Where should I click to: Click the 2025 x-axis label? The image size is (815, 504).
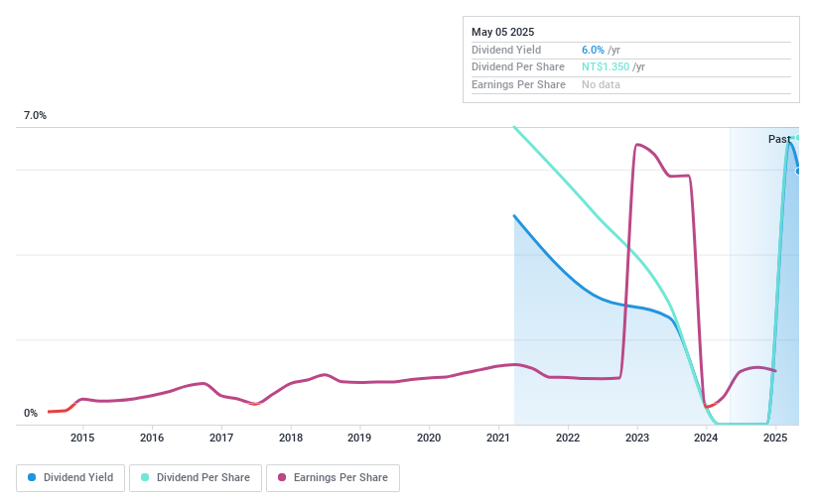775,438
